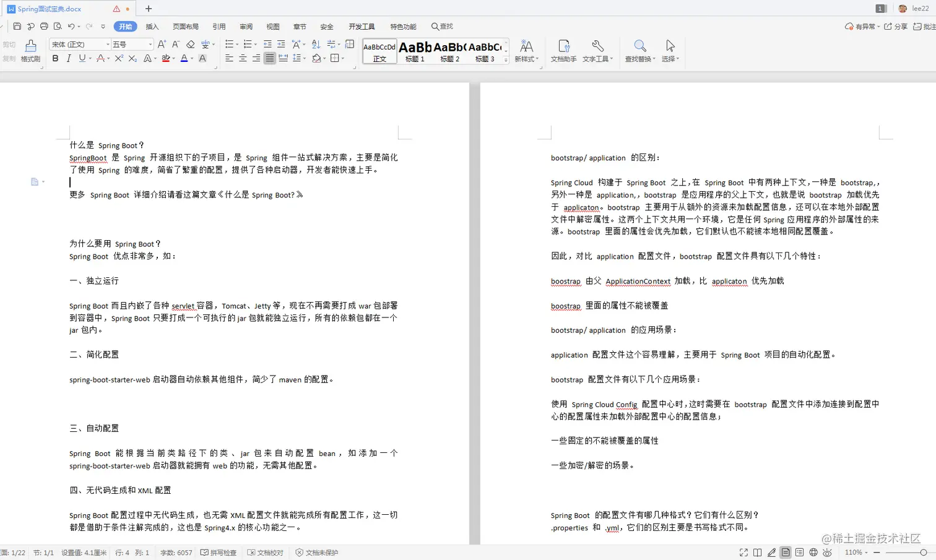Click the character shading A icon
The height and width of the screenshot is (560, 936).
click(x=202, y=58)
